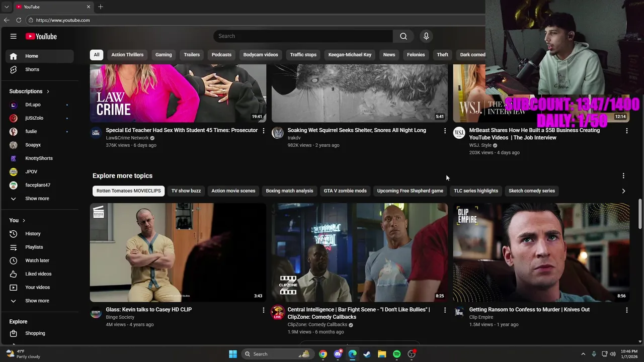Image resolution: width=644 pixels, height=362 pixels.
Task: Select the Action Thrillers chip
Action: (127, 55)
